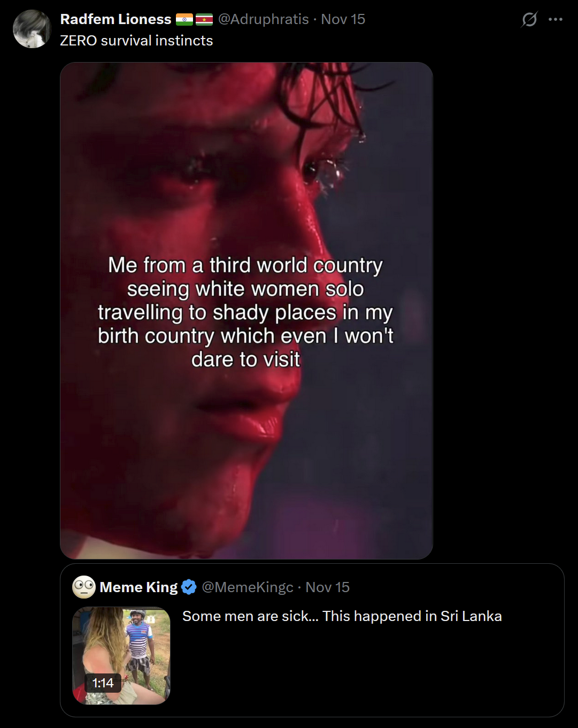
Task: Click the quoted post's Nov 15 timestamp
Action: tap(327, 587)
